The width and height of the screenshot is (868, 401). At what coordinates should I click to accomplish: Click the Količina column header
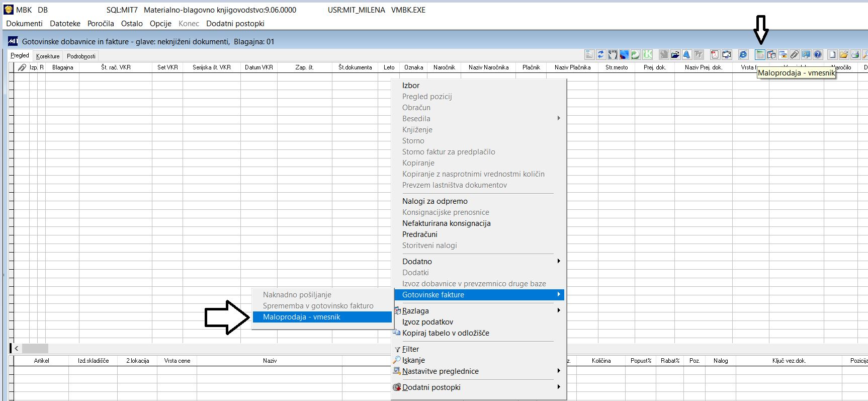[x=601, y=361]
